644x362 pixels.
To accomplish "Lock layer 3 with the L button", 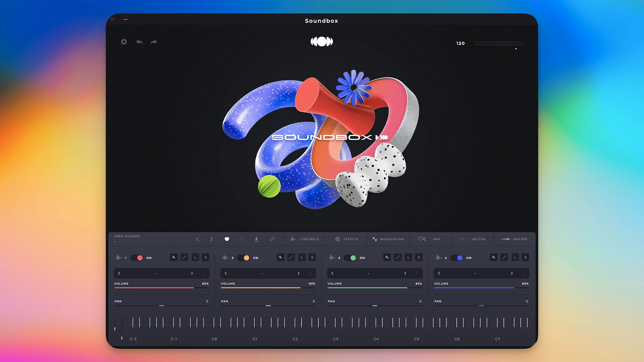I will tap(408, 257).
